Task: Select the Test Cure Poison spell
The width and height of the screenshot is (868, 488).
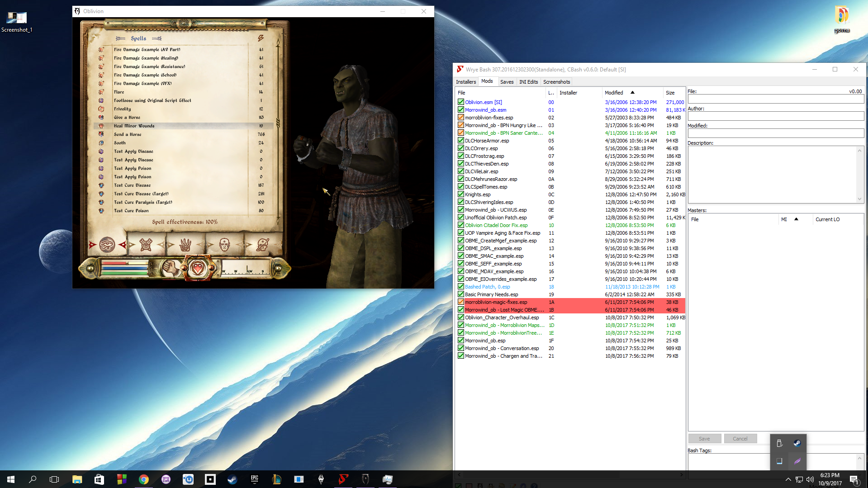Action: (x=183, y=210)
